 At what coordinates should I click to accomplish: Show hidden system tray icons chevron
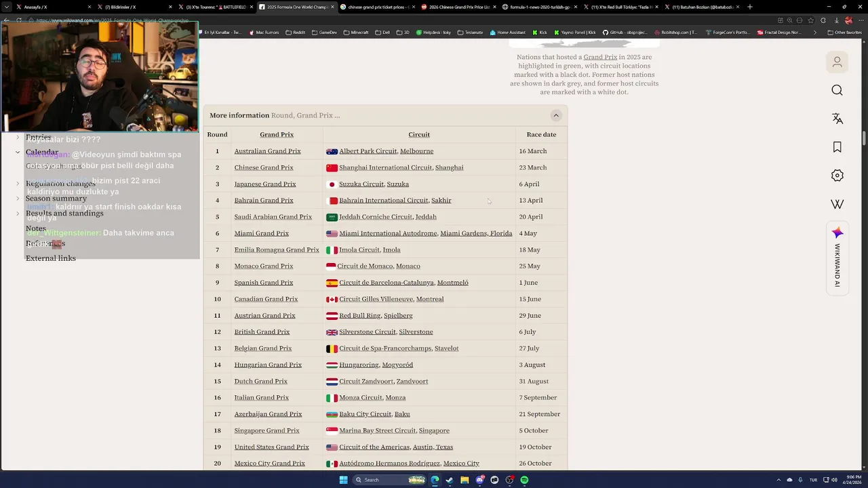coord(779,480)
